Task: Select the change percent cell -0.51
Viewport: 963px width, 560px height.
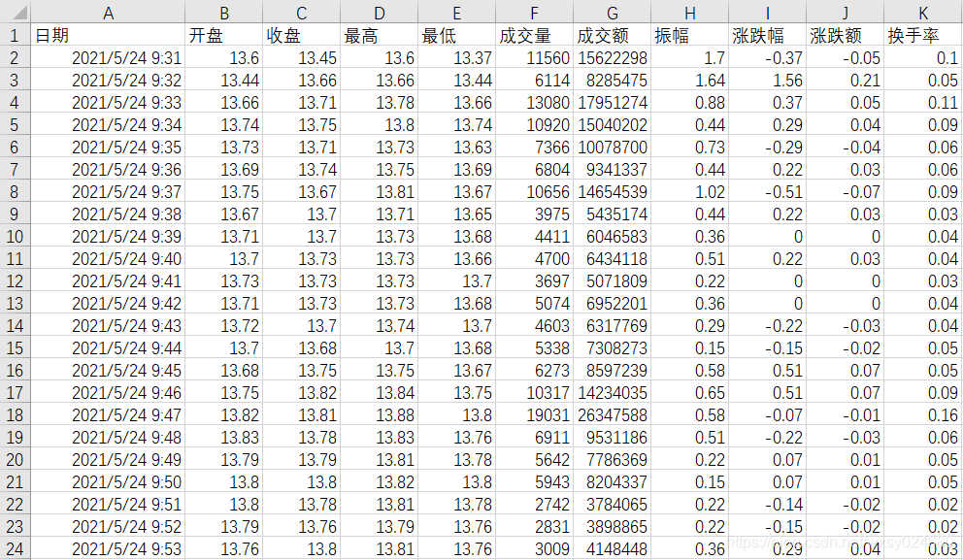Action: click(x=768, y=192)
